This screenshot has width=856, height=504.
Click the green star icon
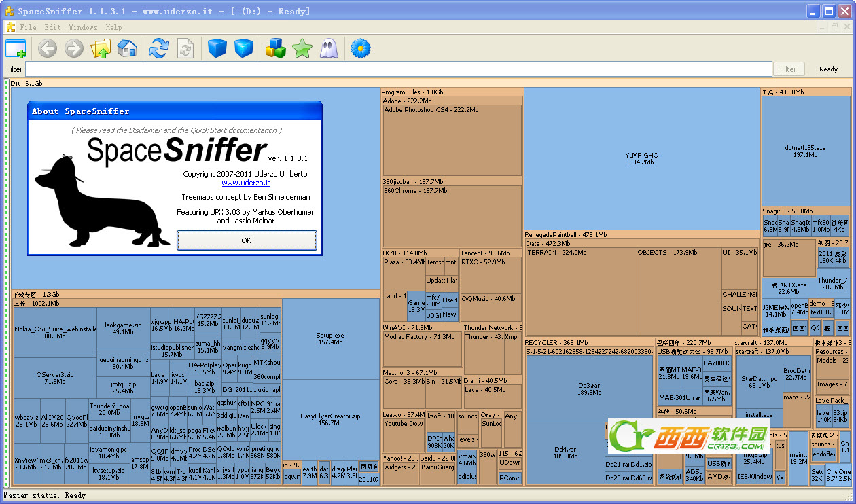302,48
